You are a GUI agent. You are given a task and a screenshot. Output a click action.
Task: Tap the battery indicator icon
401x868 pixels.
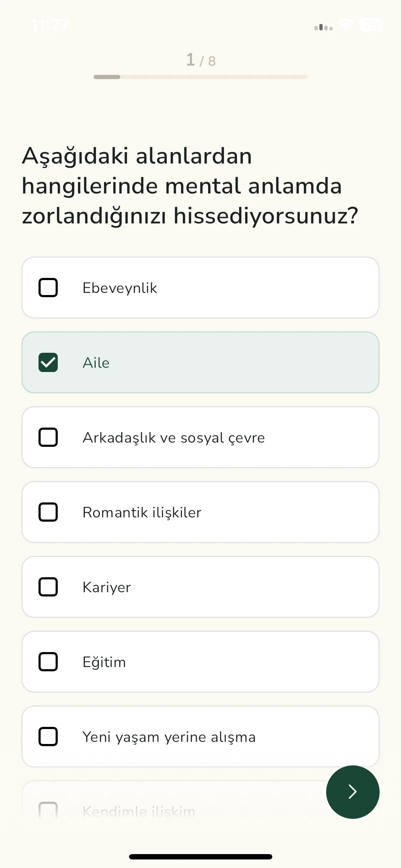point(371,25)
